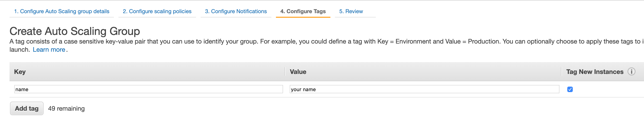Click the '49 remaining' tag counter text

66,108
